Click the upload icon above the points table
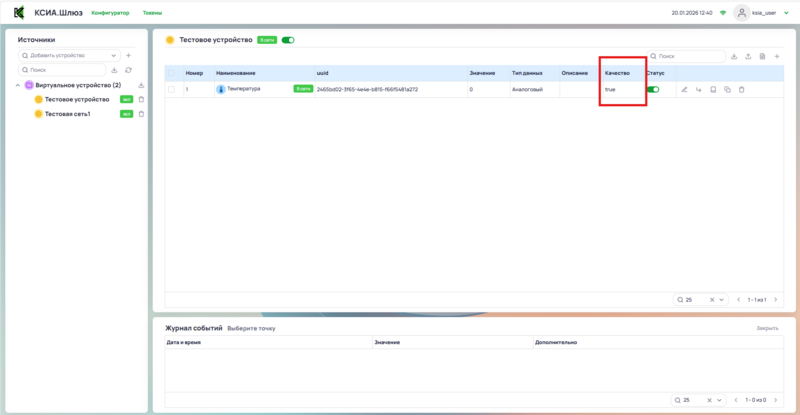 [x=748, y=57]
